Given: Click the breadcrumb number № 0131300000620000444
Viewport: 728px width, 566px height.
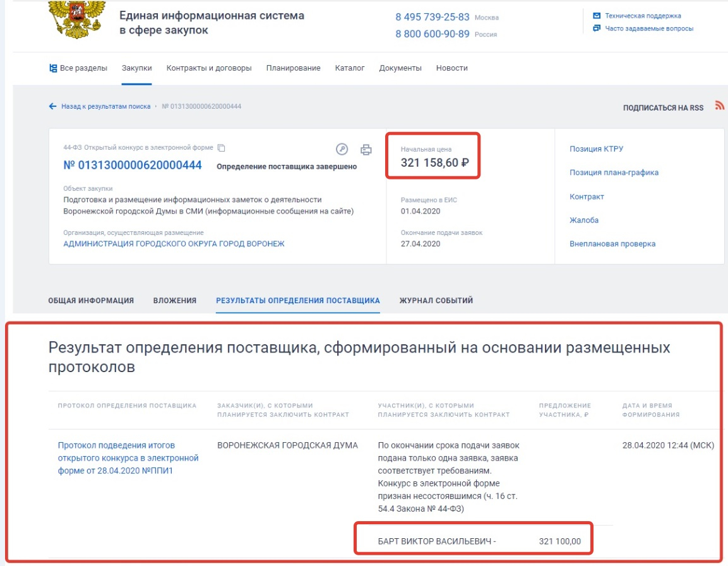Looking at the screenshot, I should point(201,106).
